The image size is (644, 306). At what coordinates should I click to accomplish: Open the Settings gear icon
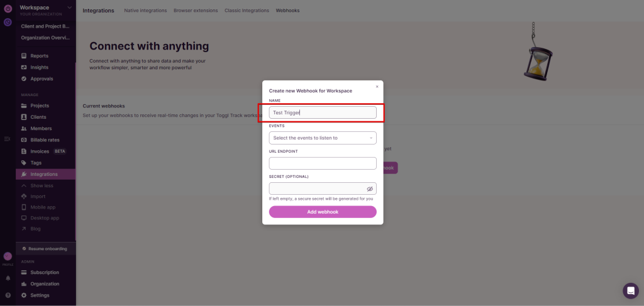click(25, 295)
